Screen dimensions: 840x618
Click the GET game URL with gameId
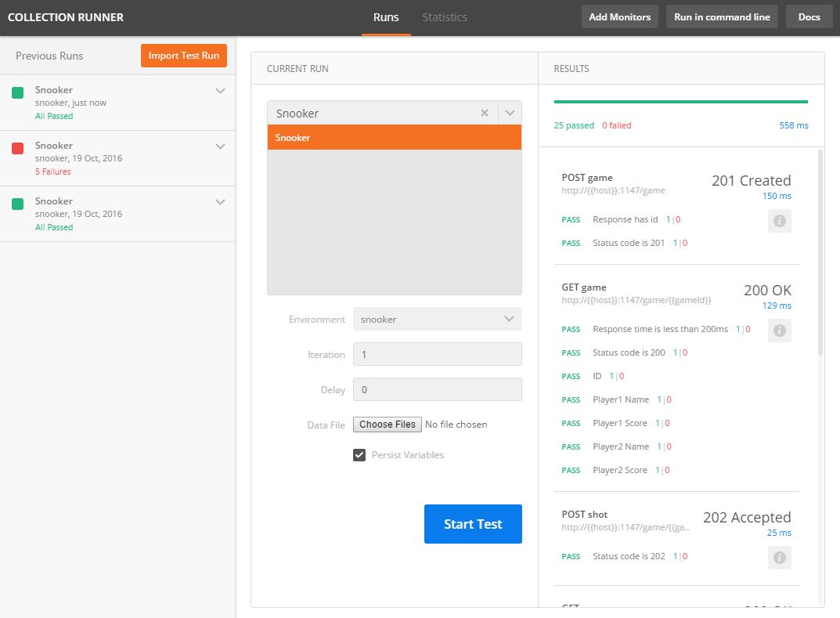pyautogui.click(x=636, y=300)
